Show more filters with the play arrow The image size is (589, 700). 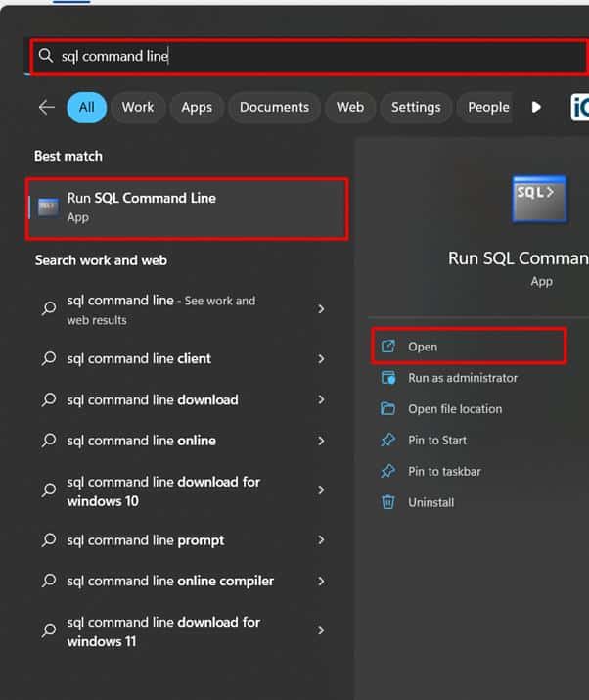click(536, 107)
